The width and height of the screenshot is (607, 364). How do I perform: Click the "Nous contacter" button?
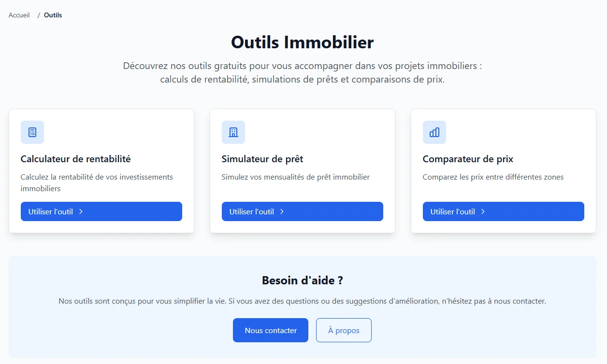point(271,330)
